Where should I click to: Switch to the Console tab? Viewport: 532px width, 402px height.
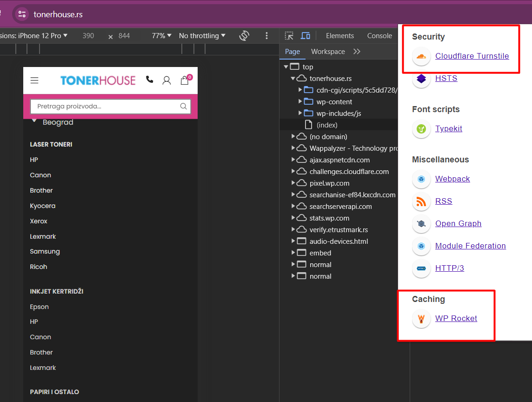coord(379,36)
